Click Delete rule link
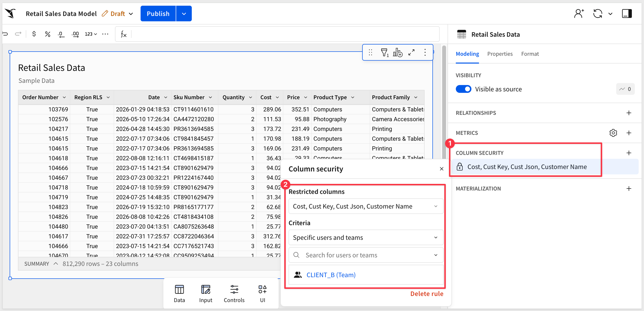 click(x=427, y=294)
